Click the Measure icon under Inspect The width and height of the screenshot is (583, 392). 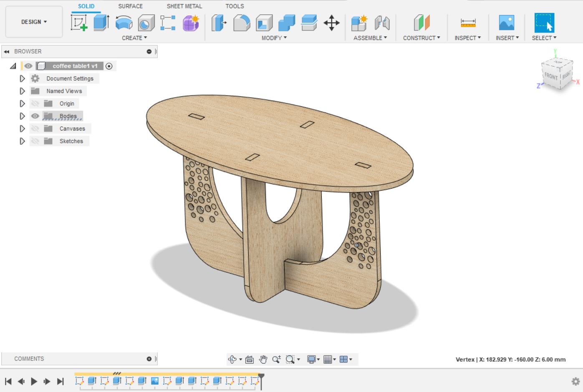[x=468, y=23]
